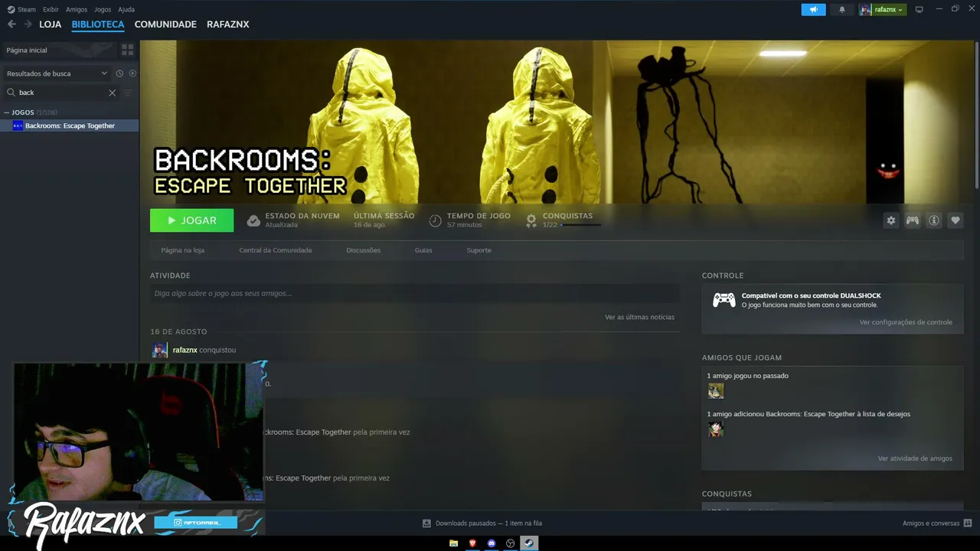The width and height of the screenshot is (980, 551).
Task: Switch to the BIBLIOTECA tab
Action: click(98, 24)
